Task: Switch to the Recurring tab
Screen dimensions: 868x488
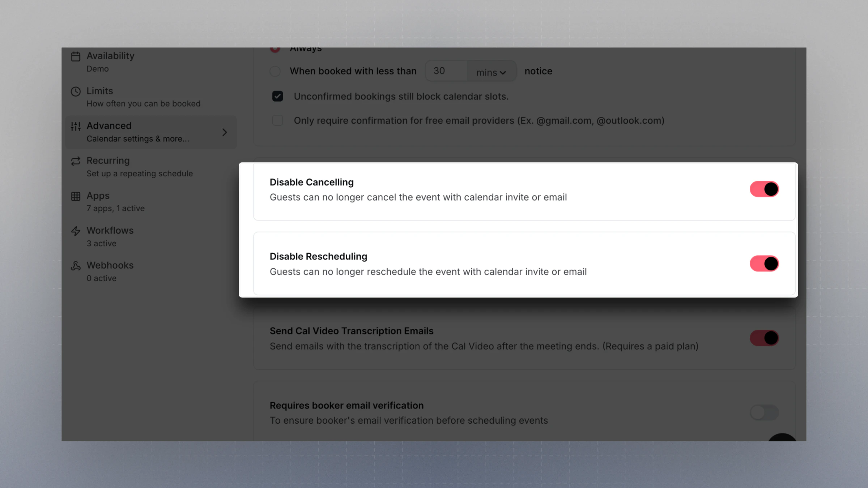Action: click(108, 166)
